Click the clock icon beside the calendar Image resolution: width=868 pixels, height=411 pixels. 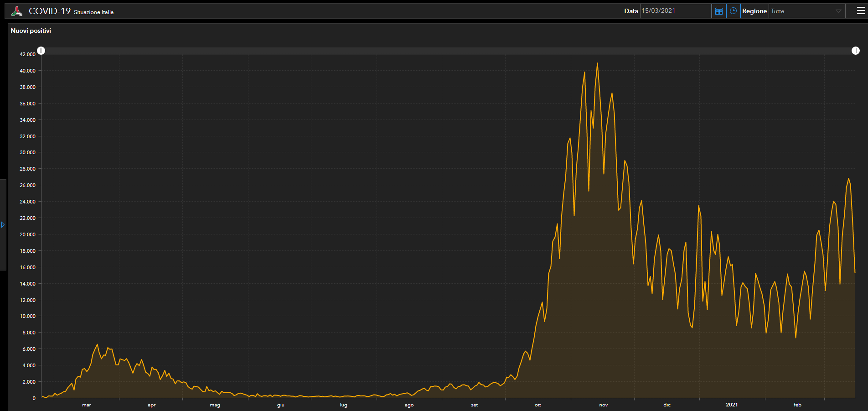733,11
